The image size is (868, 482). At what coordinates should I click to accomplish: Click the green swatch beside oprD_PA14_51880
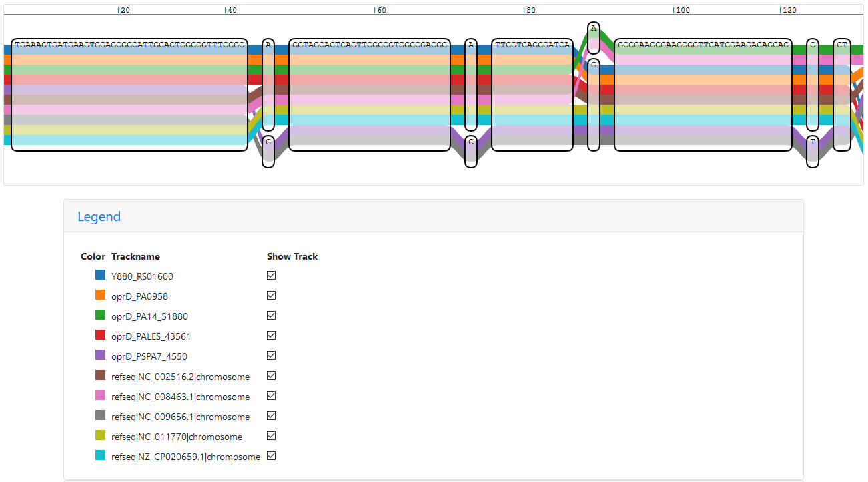tap(101, 315)
